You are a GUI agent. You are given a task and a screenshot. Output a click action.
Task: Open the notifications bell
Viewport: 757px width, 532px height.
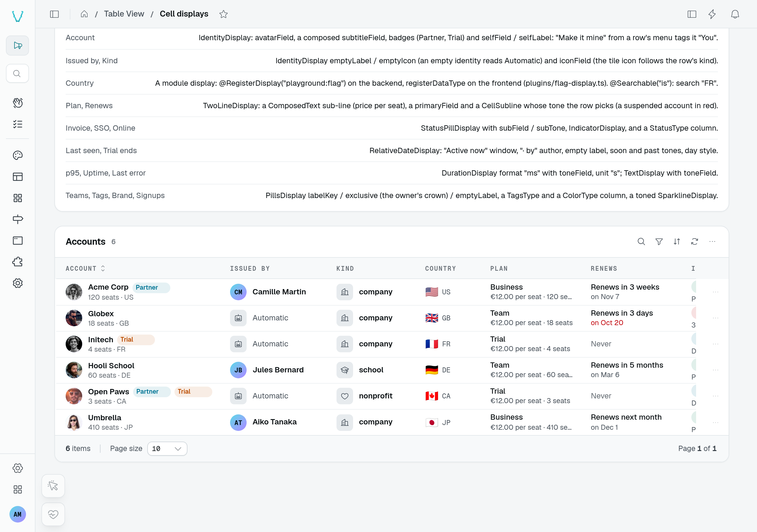tap(735, 14)
